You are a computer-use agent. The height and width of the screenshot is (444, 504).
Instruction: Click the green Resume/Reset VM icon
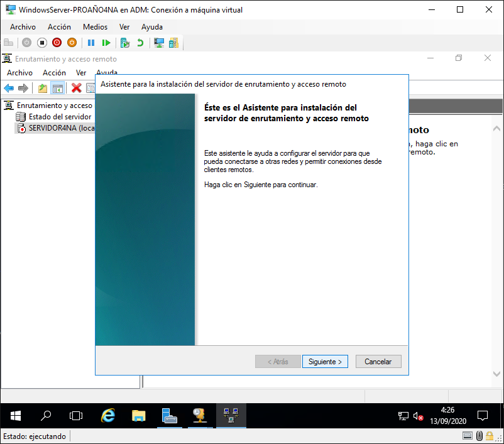106,43
